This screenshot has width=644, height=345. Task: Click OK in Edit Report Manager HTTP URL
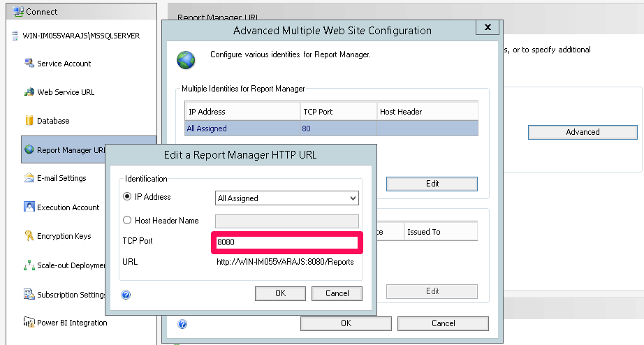pos(280,293)
